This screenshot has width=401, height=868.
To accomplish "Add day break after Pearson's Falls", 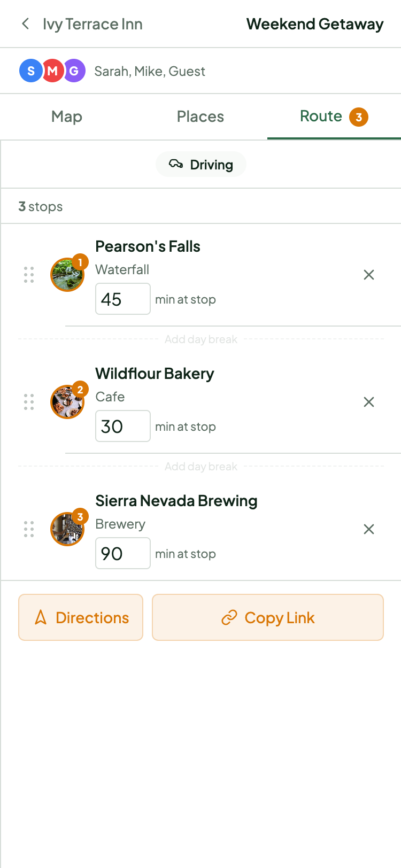I will pos(201,339).
